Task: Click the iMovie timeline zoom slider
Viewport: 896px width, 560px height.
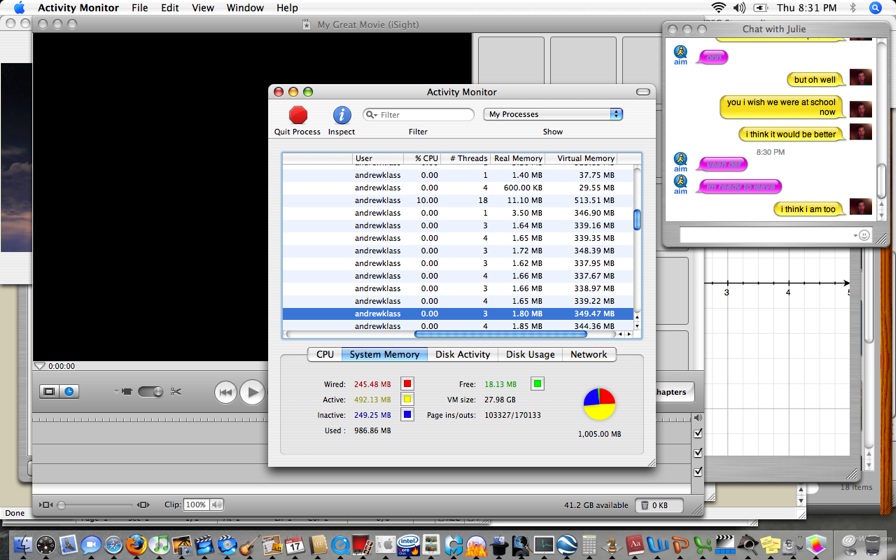Action: point(94,505)
